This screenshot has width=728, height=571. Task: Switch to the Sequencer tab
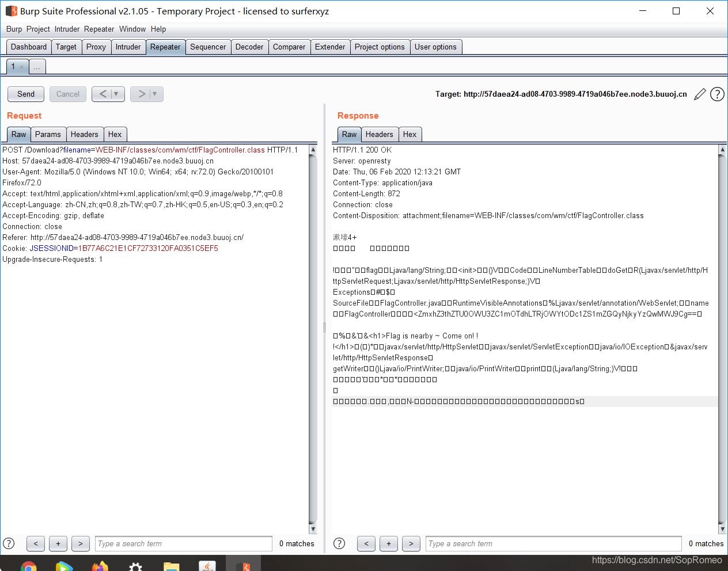click(x=208, y=47)
